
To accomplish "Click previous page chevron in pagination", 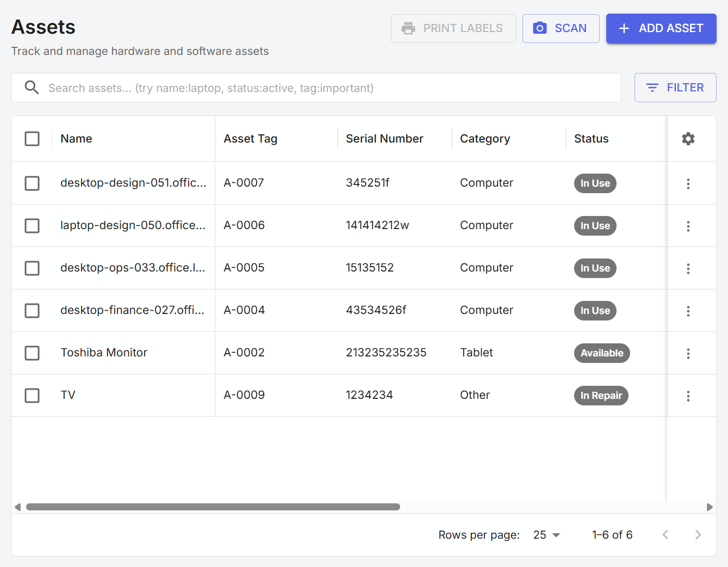I will click(x=665, y=535).
